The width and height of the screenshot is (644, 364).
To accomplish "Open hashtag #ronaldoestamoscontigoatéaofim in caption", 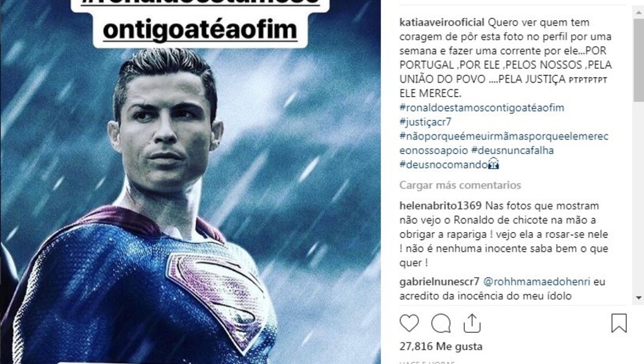I will [482, 107].
